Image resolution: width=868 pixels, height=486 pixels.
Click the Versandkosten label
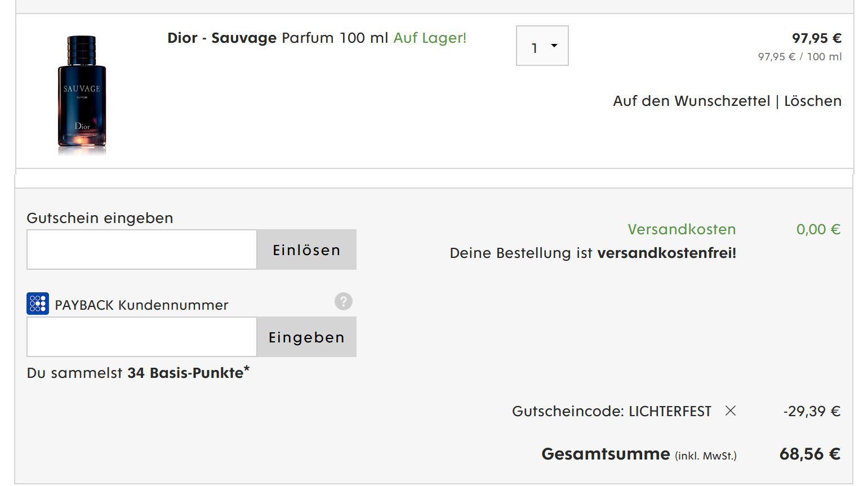tap(682, 230)
